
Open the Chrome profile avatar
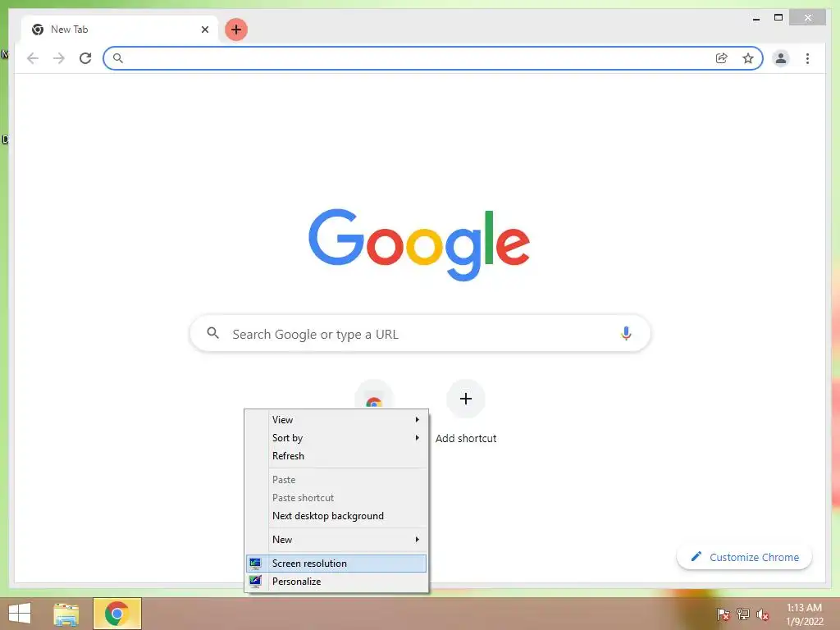tap(781, 58)
